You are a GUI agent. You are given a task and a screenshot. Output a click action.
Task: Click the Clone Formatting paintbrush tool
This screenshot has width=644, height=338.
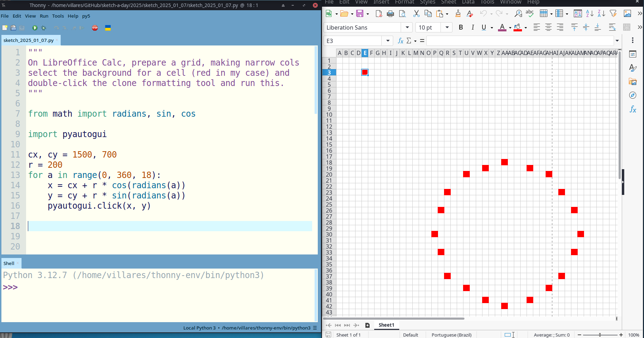point(458,14)
